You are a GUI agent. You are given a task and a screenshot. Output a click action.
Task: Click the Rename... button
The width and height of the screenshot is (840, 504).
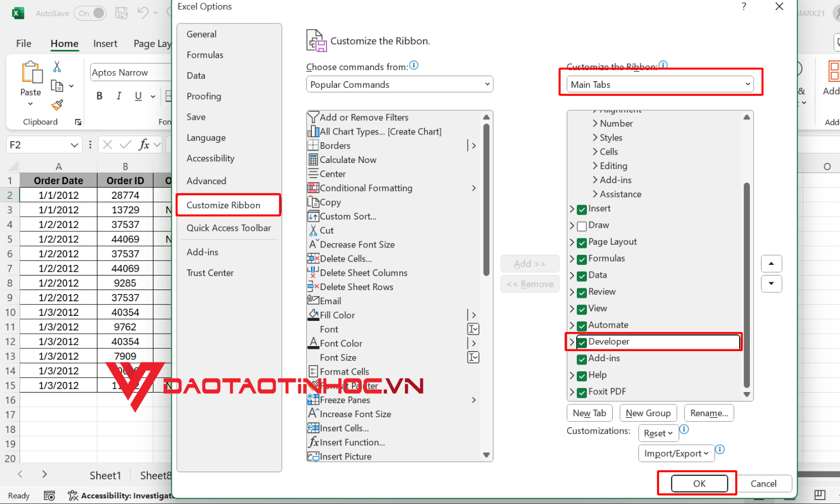[709, 413]
